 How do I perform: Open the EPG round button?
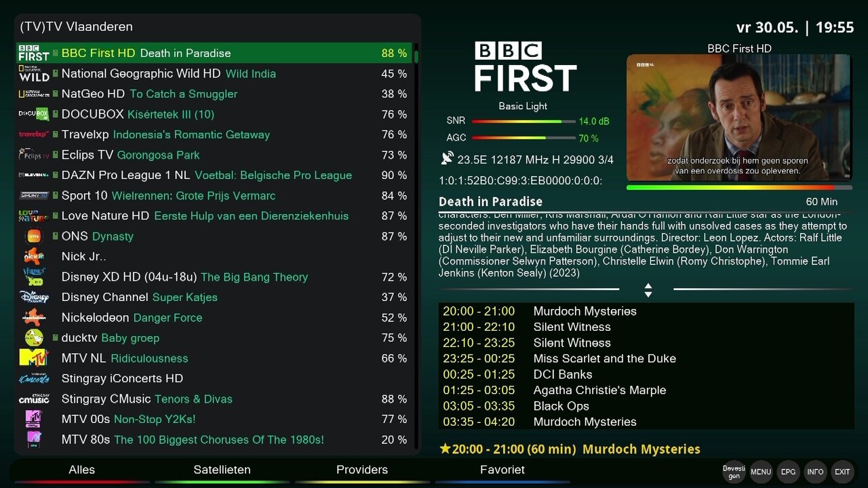pos(788,472)
